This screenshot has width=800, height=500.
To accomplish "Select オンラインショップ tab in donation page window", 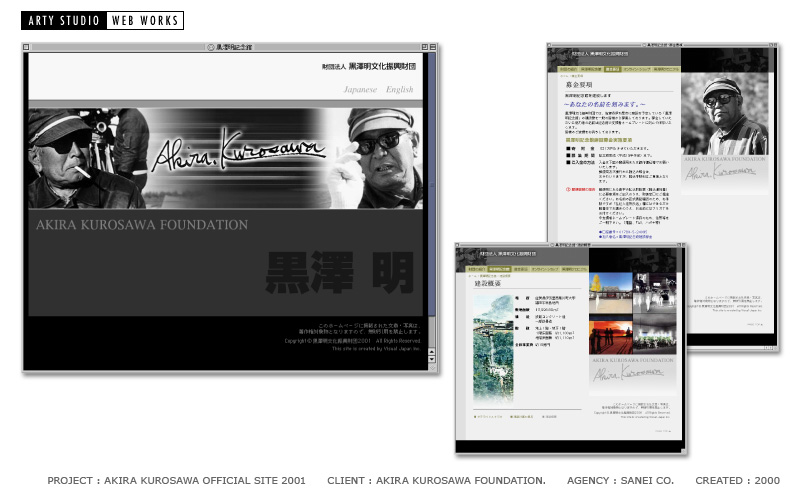I will [636, 69].
